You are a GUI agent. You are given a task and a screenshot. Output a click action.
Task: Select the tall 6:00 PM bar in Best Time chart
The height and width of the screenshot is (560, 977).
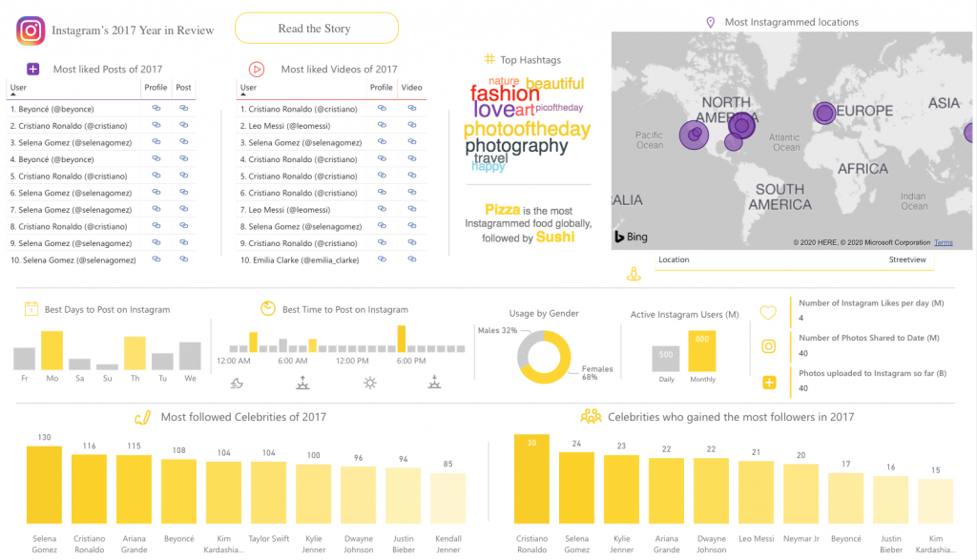pos(402,339)
